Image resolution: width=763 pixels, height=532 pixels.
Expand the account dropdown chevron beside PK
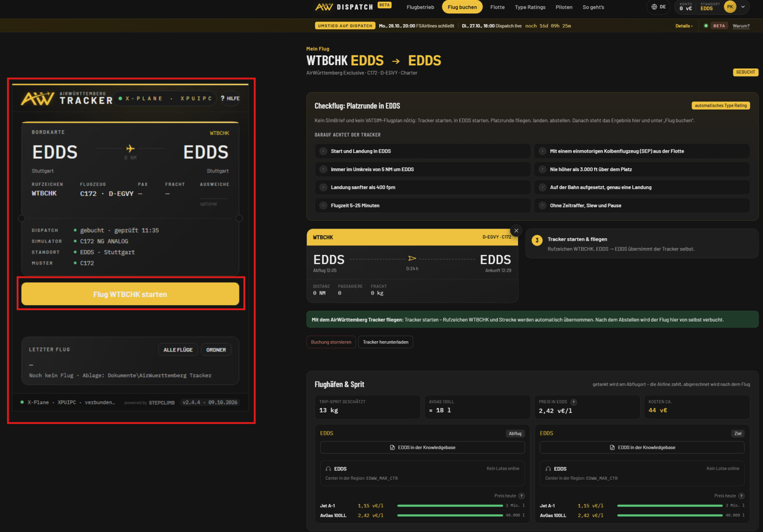click(743, 7)
